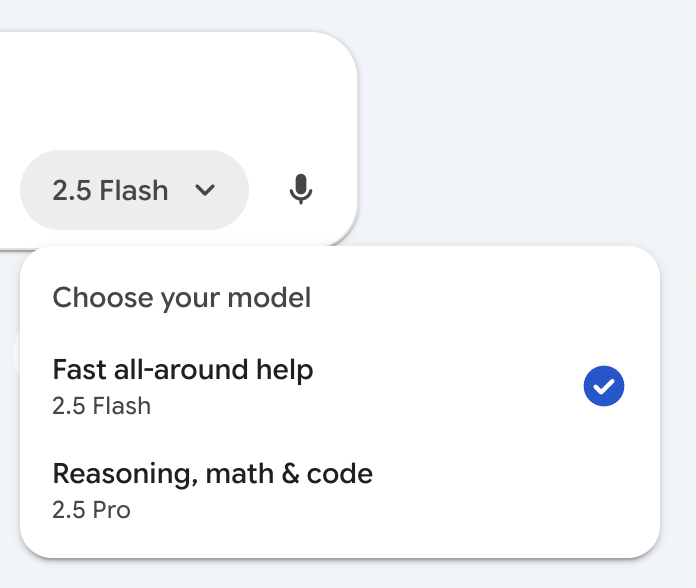Switch to the 2.5 Pro model
Image resolution: width=696 pixels, height=588 pixels.
tap(92, 509)
